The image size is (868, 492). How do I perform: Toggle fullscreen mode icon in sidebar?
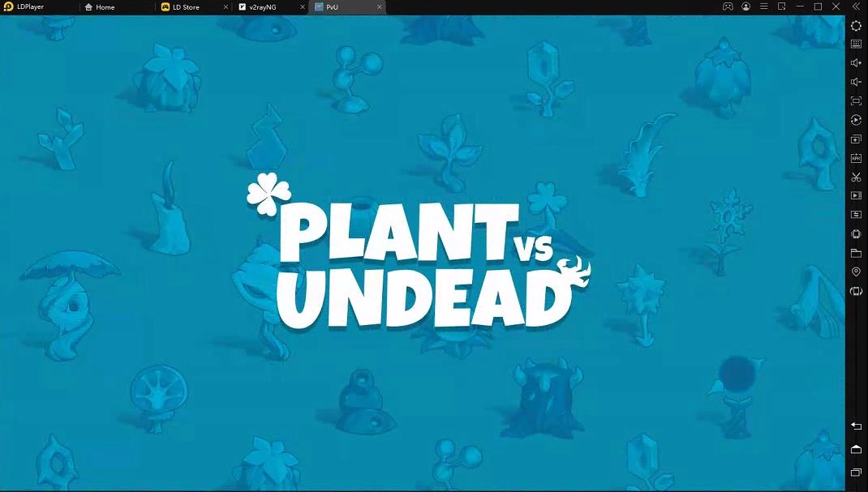[x=856, y=101]
